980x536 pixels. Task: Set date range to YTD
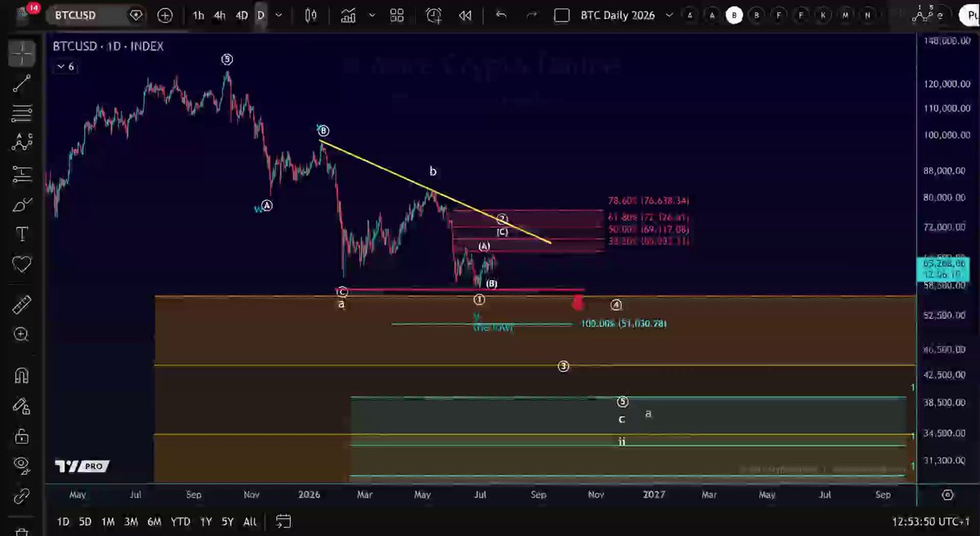pos(180,521)
